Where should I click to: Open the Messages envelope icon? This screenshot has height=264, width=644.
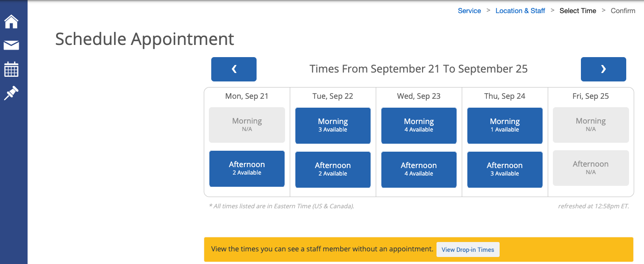pyautogui.click(x=11, y=45)
